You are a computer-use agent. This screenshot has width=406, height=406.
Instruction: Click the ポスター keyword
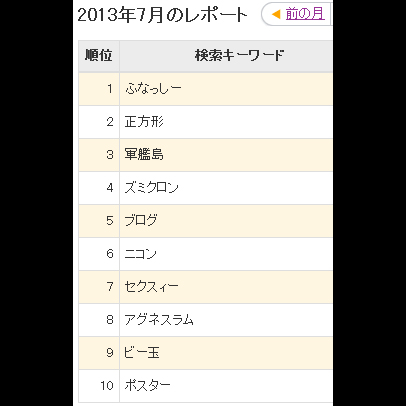pos(148,386)
